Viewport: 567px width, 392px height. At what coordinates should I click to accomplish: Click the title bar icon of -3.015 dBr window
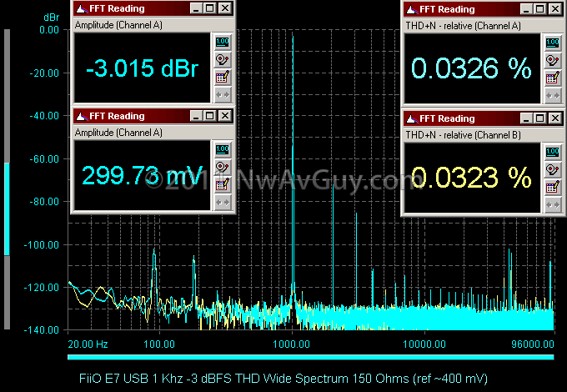click(82, 8)
